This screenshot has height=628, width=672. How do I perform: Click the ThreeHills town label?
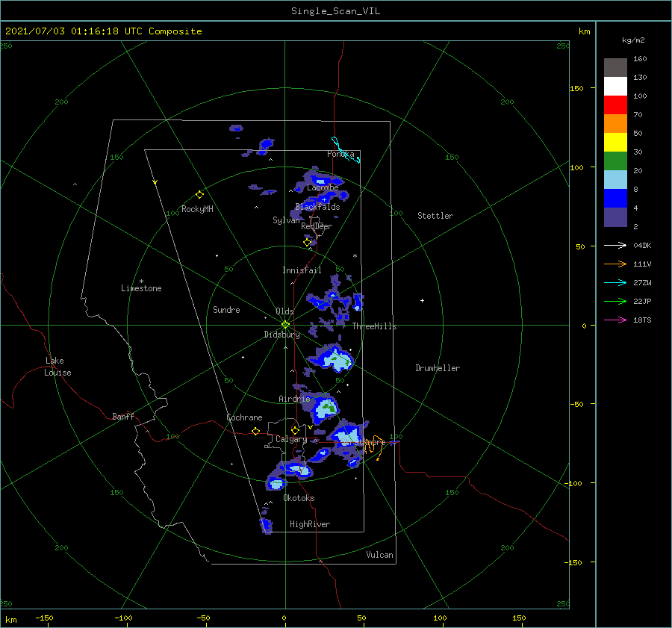coord(374,326)
